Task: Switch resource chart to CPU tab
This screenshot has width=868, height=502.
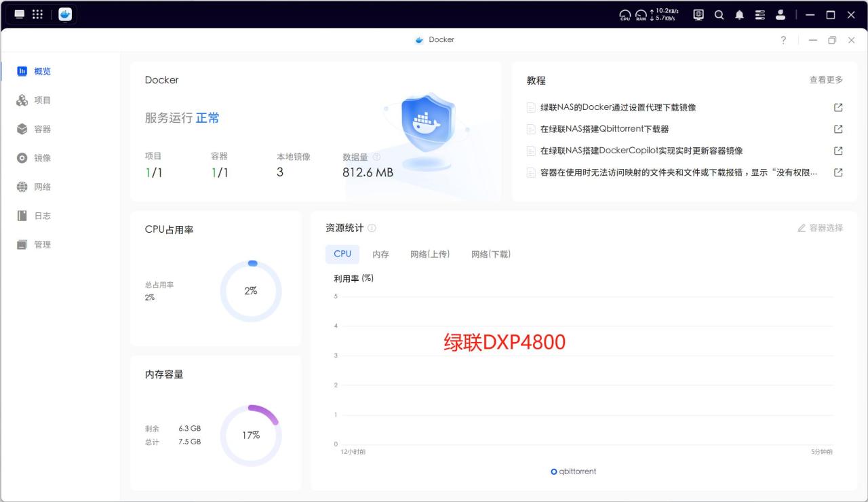Action: 342,254
